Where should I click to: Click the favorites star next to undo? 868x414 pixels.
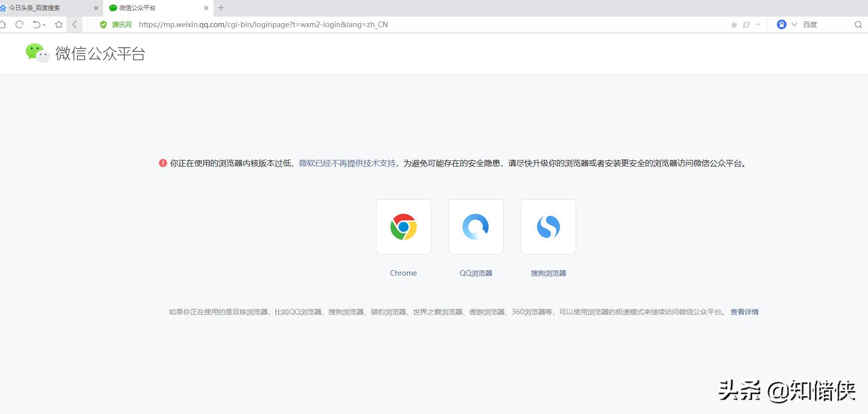(x=59, y=25)
